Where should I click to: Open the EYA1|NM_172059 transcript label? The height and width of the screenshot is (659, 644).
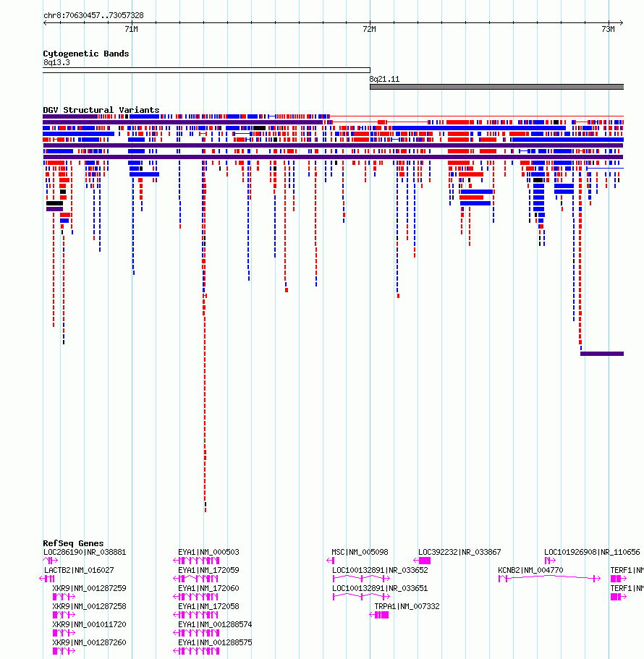point(208,570)
